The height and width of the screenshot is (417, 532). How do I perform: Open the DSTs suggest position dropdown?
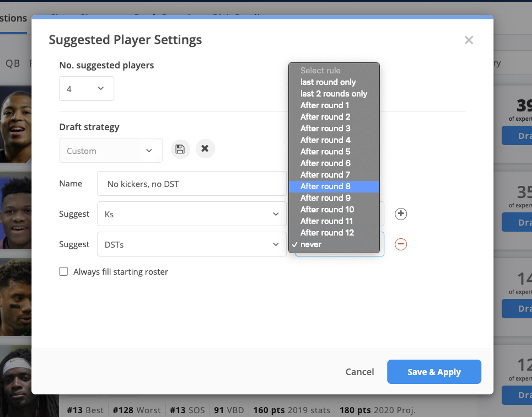click(x=192, y=244)
